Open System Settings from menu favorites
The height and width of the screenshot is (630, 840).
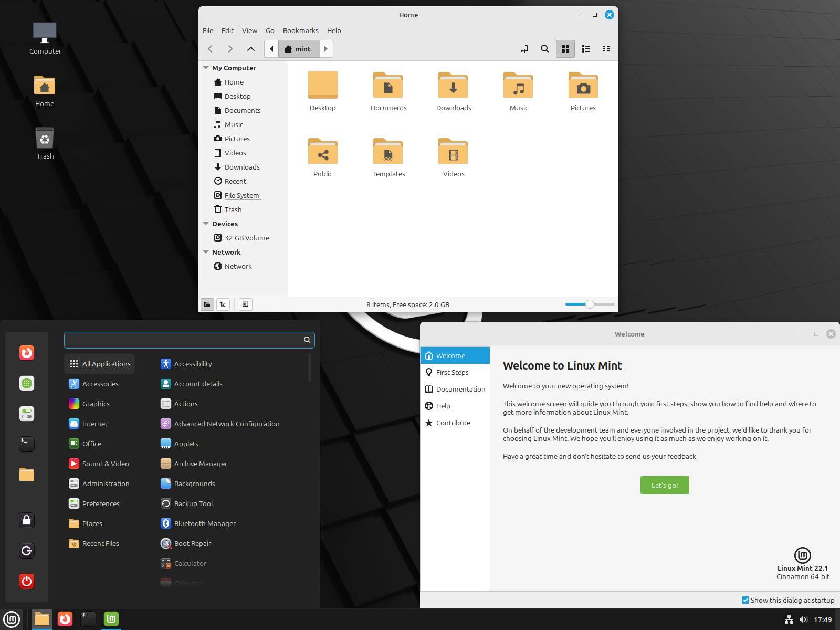pos(27,414)
